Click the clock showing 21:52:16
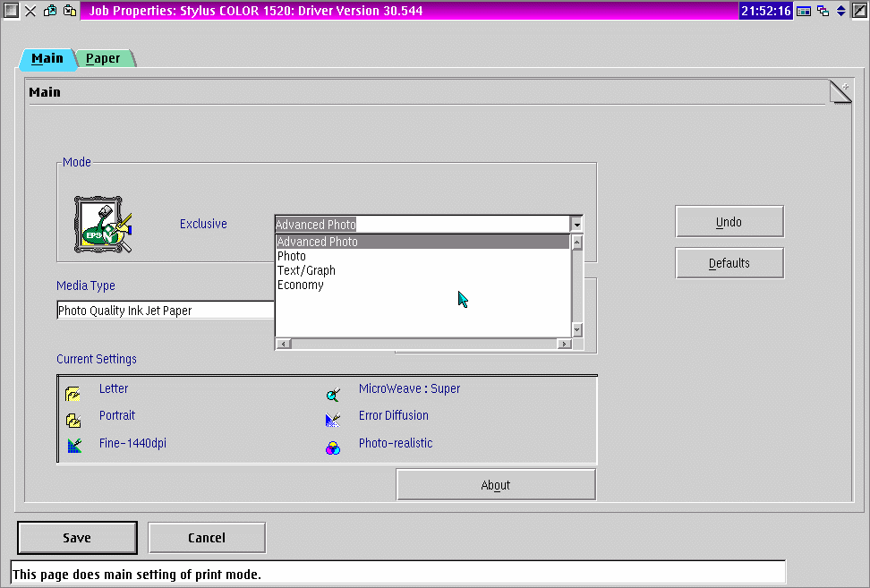 tap(765, 11)
